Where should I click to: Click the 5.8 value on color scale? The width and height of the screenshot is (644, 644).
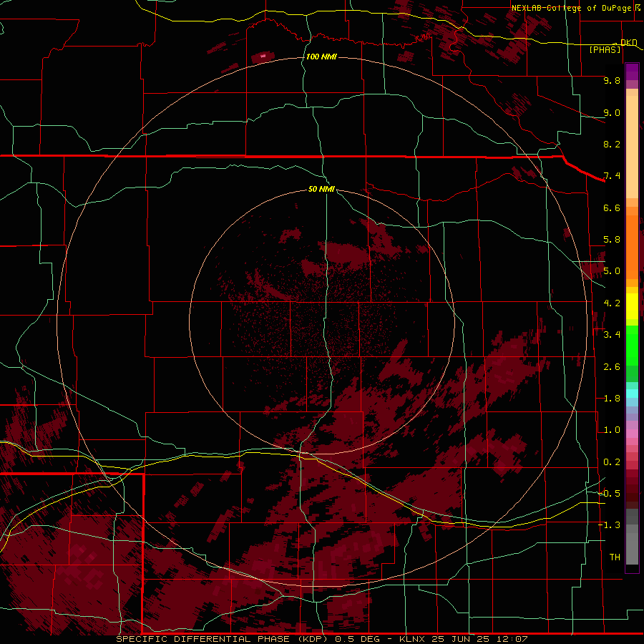click(x=612, y=240)
